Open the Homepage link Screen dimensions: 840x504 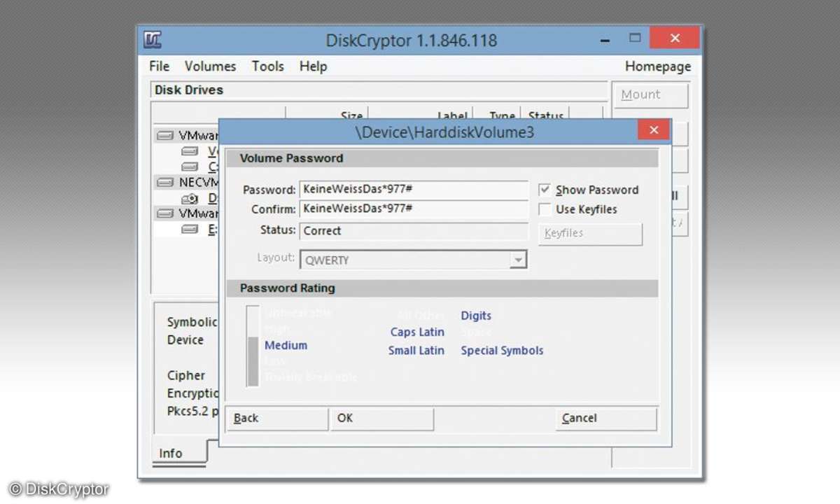[657, 66]
